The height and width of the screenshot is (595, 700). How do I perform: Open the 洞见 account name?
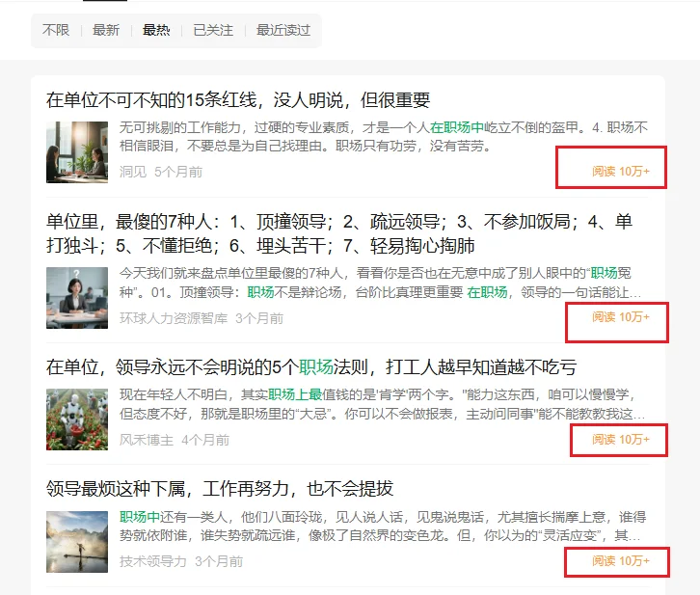point(133,172)
